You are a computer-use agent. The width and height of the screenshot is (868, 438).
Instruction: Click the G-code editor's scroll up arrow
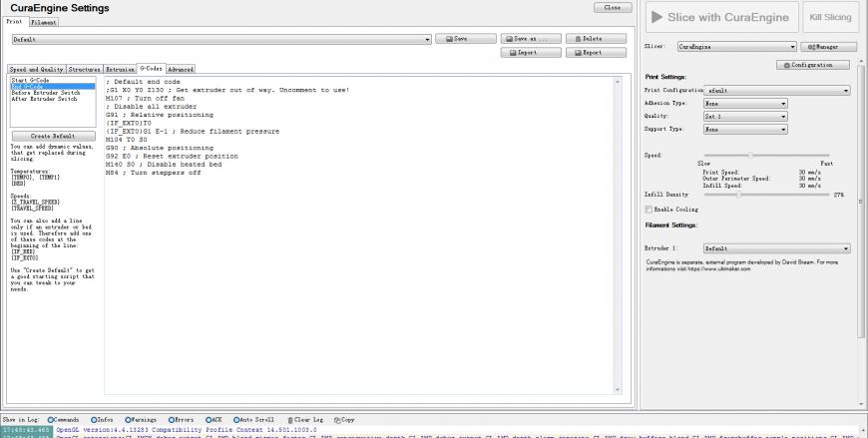coord(618,82)
